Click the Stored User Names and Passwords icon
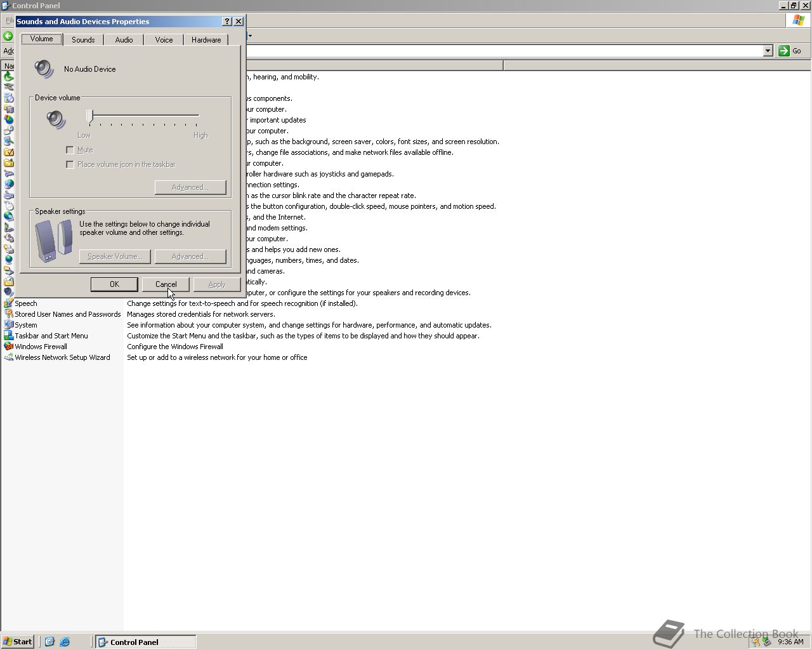Image resolution: width=812 pixels, height=650 pixels. 8,314
